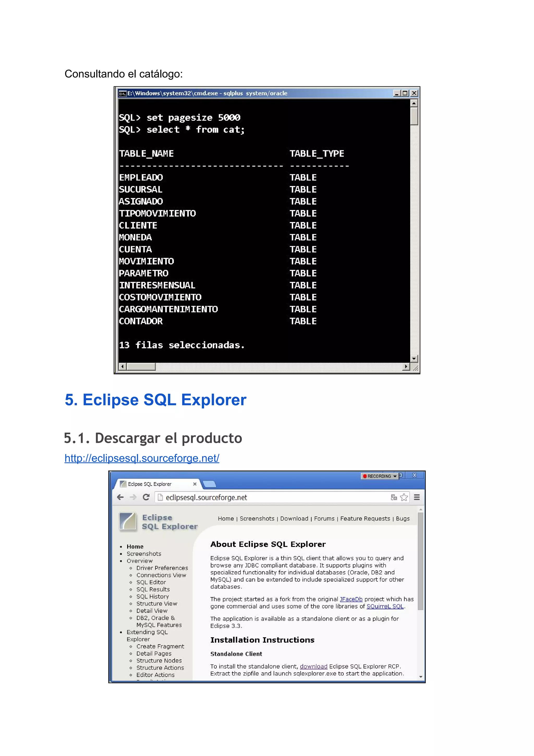Click the EMPLEADO table name row

tap(141, 177)
